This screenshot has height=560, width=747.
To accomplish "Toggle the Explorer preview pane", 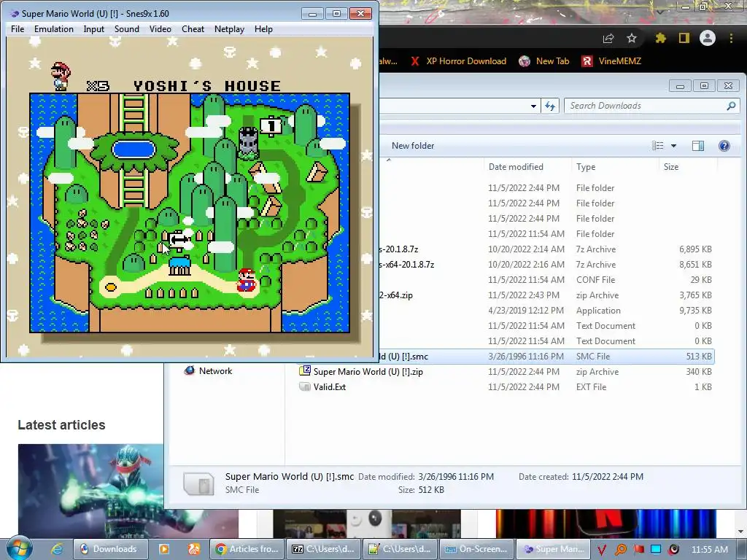I will click(698, 146).
